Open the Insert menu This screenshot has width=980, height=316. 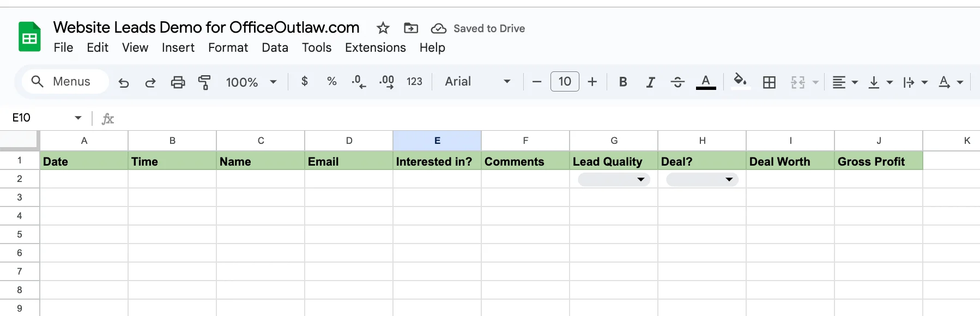click(178, 48)
